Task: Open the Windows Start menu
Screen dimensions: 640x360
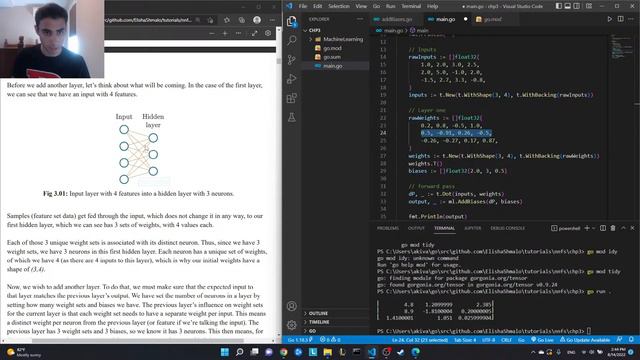Action: click(x=224, y=351)
